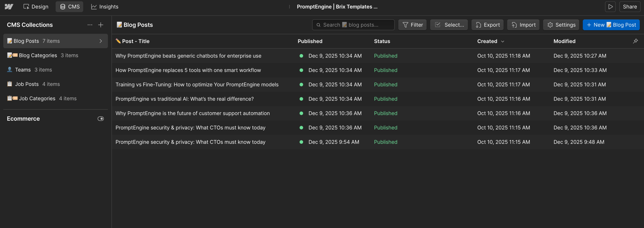
Task: Click the Webflow logo icon
Action: (x=9, y=6)
